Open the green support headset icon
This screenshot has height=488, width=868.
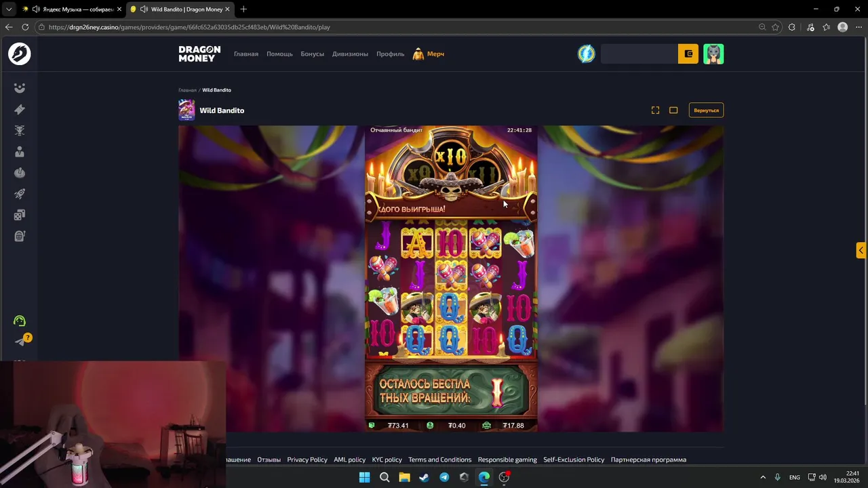tap(20, 321)
